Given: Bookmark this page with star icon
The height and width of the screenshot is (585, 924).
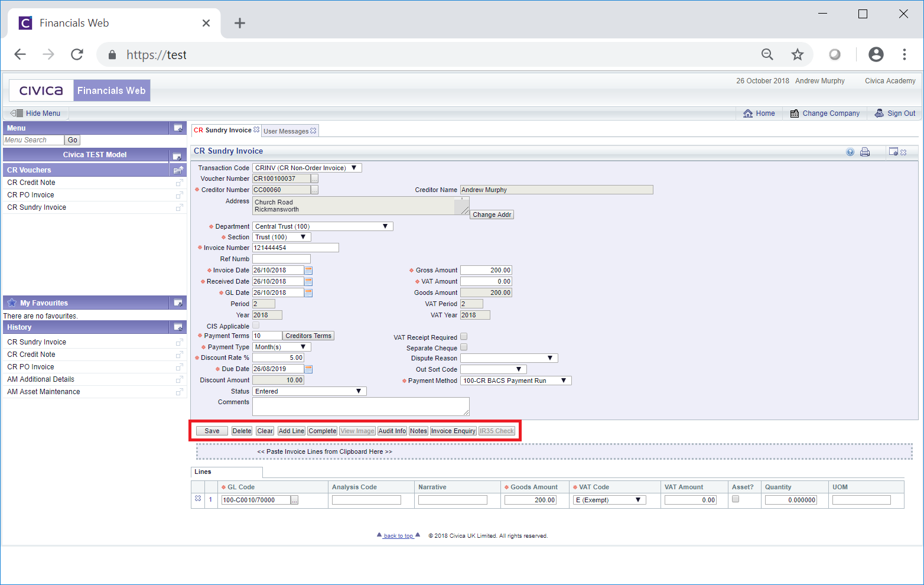Looking at the screenshot, I should click(x=798, y=54).
